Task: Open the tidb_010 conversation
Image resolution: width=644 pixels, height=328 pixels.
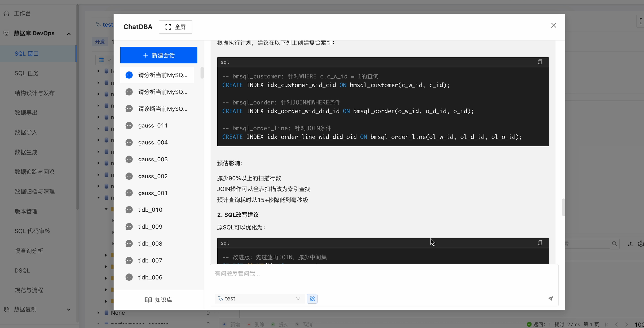Action: 157,210
